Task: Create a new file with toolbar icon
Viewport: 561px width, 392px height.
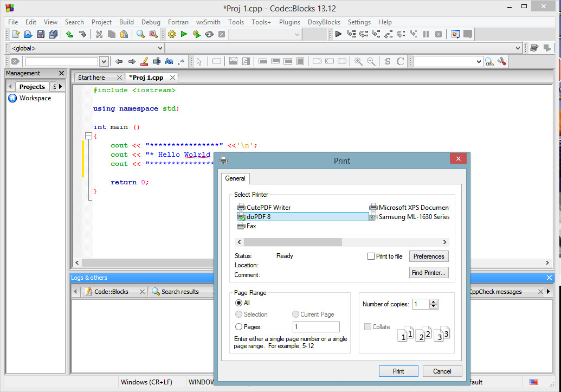Action: 15,34
